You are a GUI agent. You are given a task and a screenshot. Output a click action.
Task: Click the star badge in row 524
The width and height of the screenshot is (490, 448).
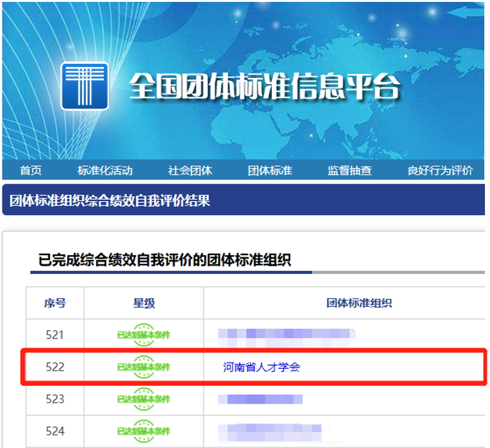(x=144, y=432)
